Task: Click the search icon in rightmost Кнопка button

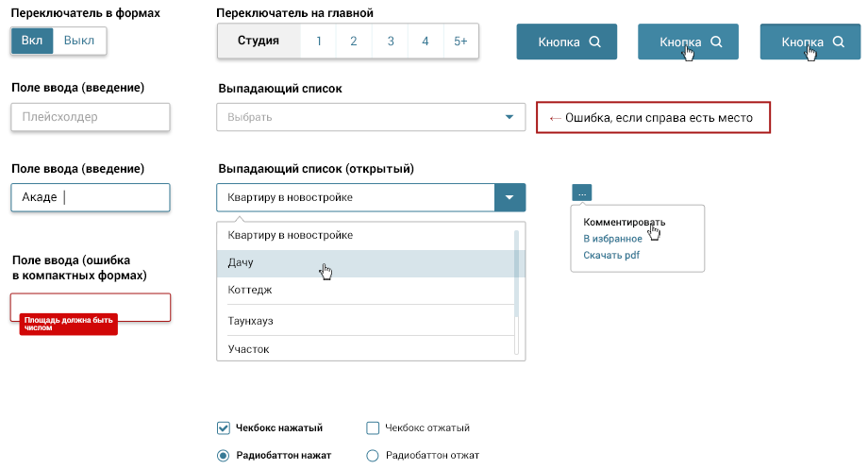Action: point(839,42)
